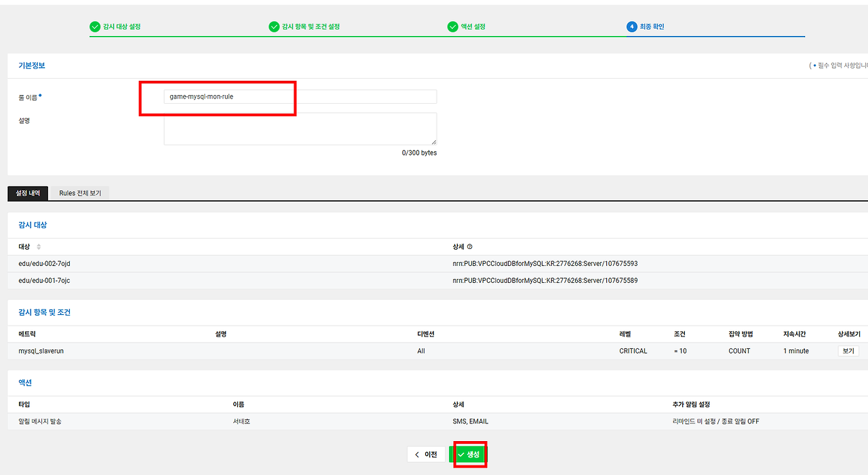Select the edu/edu-002-7ojd target row

point(437,263)
